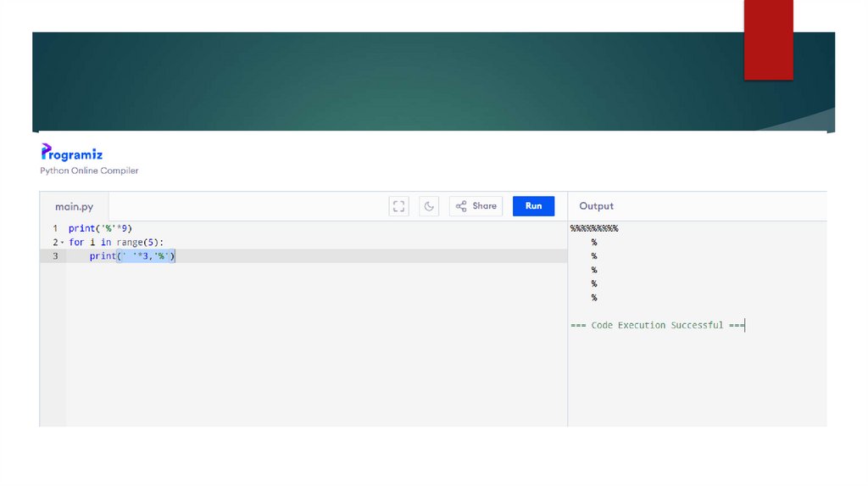Click the Share button
This screenshot has width=868, height=487.
click(x=476, y=206)
